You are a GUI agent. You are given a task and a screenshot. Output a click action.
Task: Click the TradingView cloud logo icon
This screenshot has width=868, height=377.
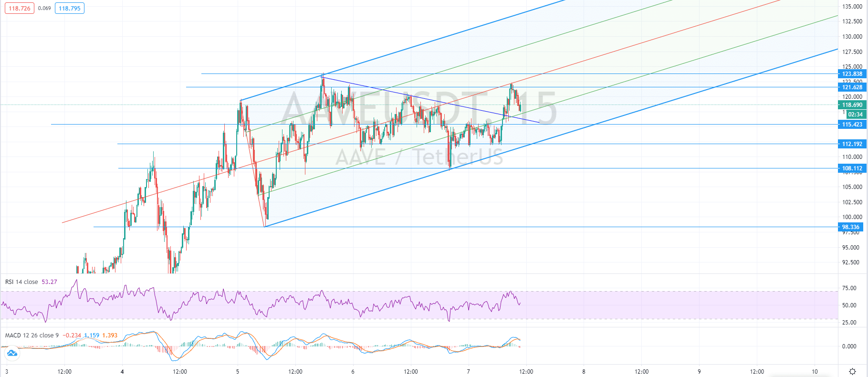tap(12, 353)
